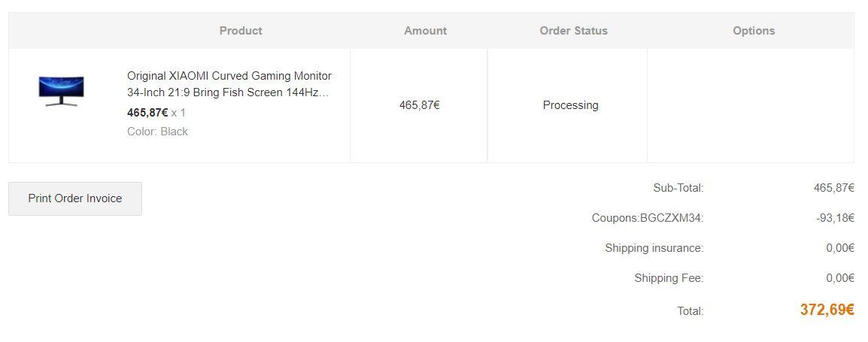Click the -93,18€ coupon discount value
The image size is (868, 342).
(x=835, y=218)
